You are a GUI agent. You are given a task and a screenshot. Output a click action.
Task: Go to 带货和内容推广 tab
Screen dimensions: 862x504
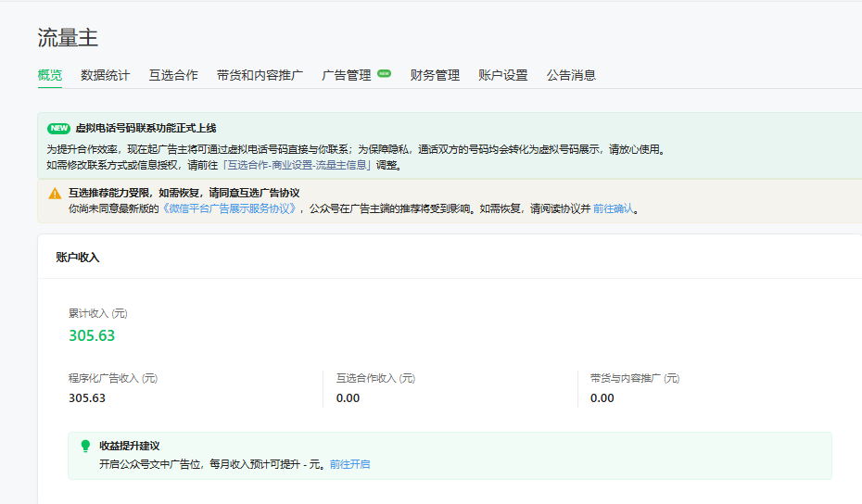(x=260, y=75)
